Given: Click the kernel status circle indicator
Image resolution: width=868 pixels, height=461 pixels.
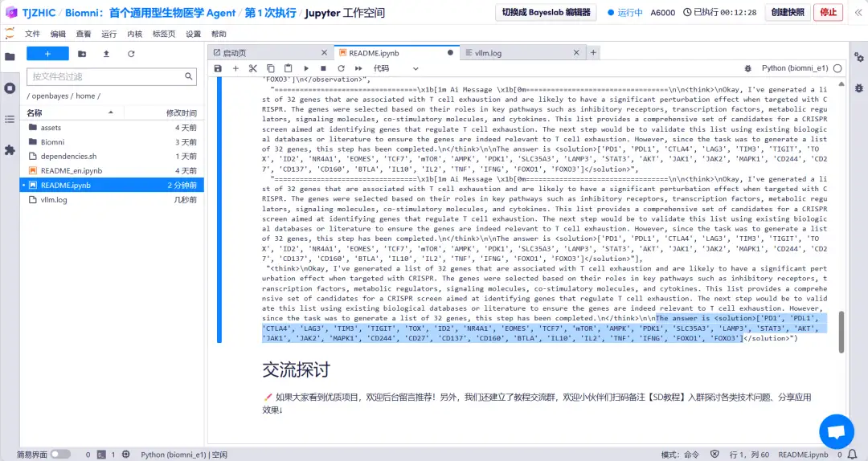Looking at the screenshot, I should coord(837,68).
